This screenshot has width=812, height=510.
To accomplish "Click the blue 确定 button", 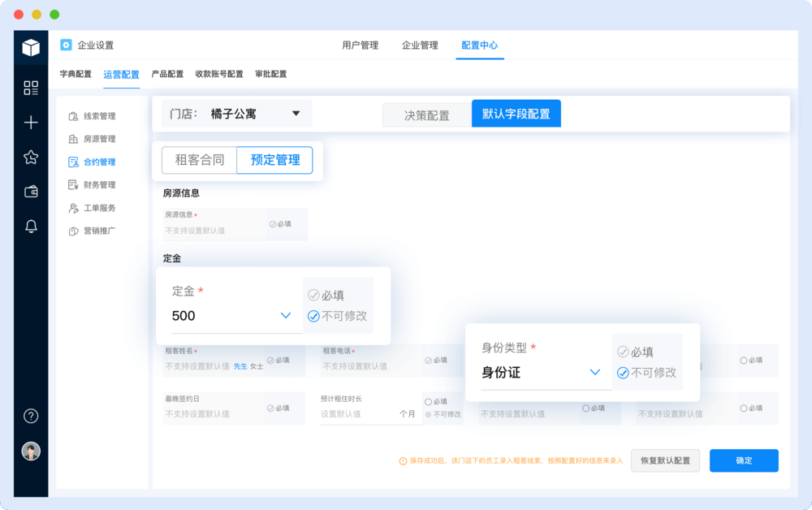I will click(x=744, y=460).
